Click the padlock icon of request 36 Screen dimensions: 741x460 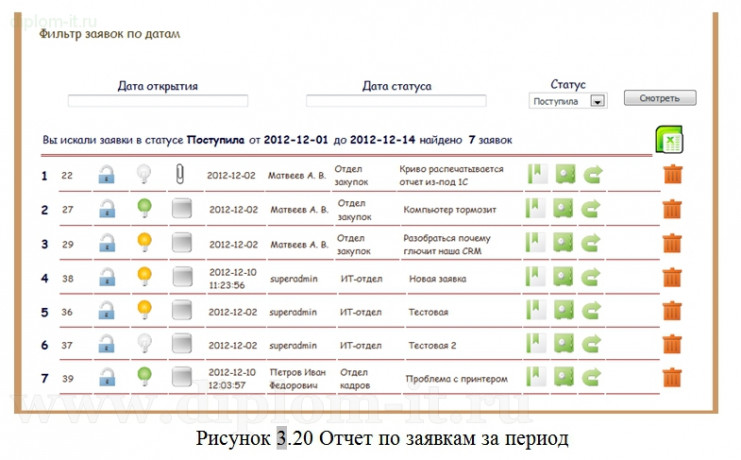(x=106, y=311)
